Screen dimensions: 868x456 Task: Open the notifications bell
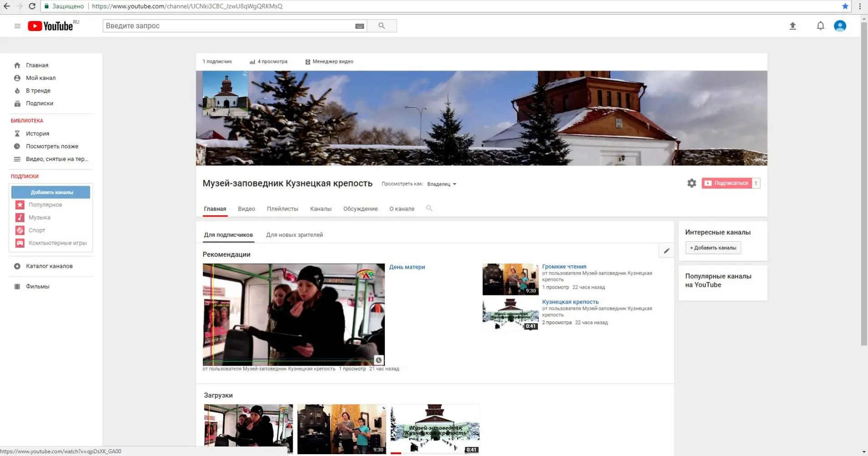(x=821, y=26)
